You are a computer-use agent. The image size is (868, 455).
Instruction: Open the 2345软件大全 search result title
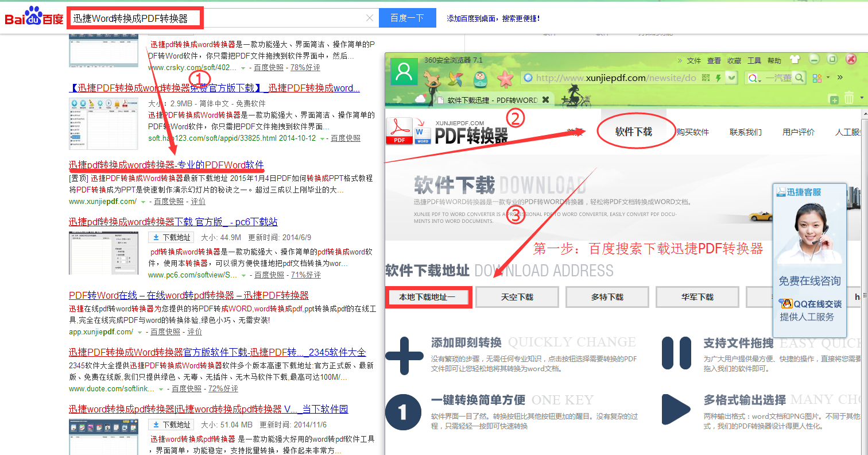[x=218, y=352]
